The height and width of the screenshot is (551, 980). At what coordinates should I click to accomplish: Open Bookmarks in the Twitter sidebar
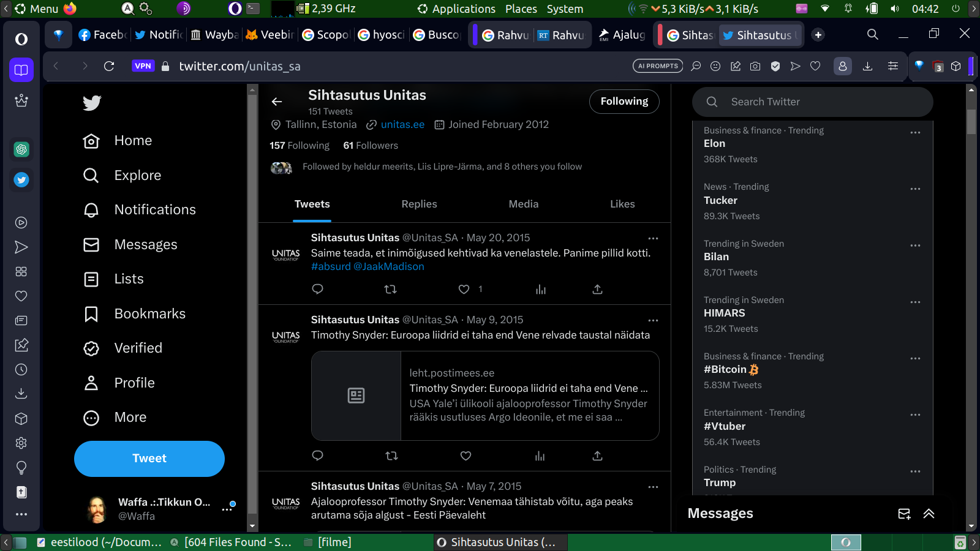tap(134, 314)
